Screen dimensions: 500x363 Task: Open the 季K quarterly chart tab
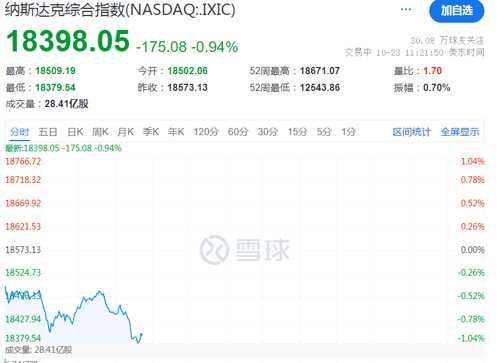pyautogui.click(x=151, y=132)
